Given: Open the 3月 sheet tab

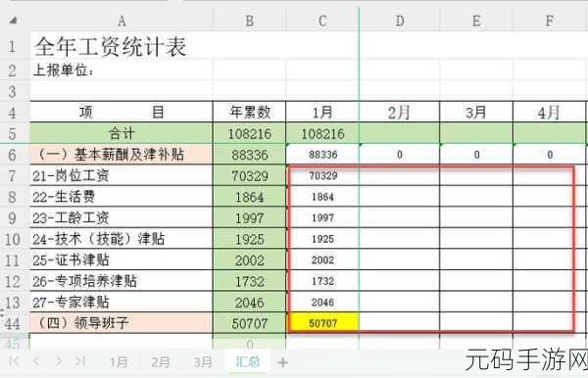Looking at the screenshot, I should coord(203,362).
